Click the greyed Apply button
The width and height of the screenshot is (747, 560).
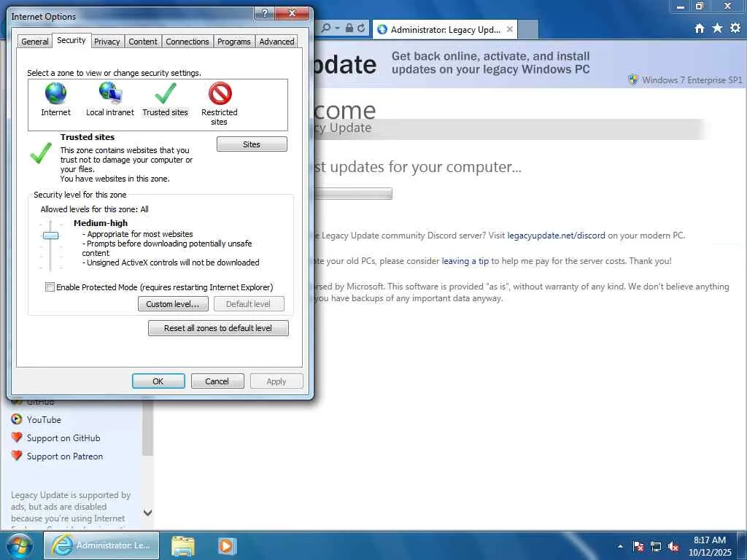(276, 381)
